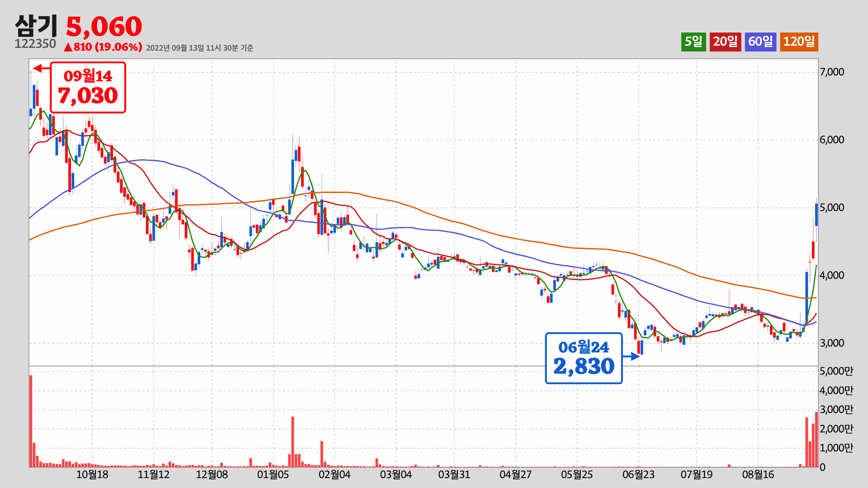This screenshot has width=868, height=488.
Task: Click the 06월24 2,830 low price label
Action: pos(584,358)
